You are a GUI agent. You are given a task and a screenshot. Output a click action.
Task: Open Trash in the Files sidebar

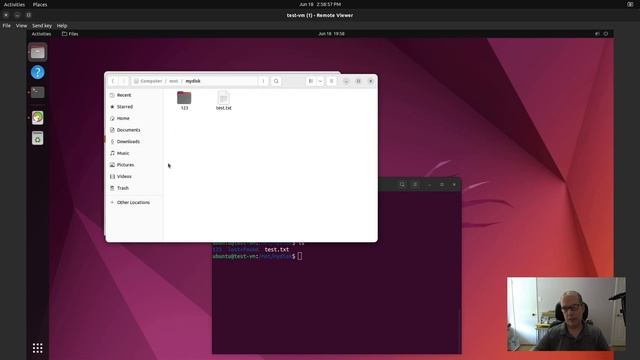click(134, 188)
